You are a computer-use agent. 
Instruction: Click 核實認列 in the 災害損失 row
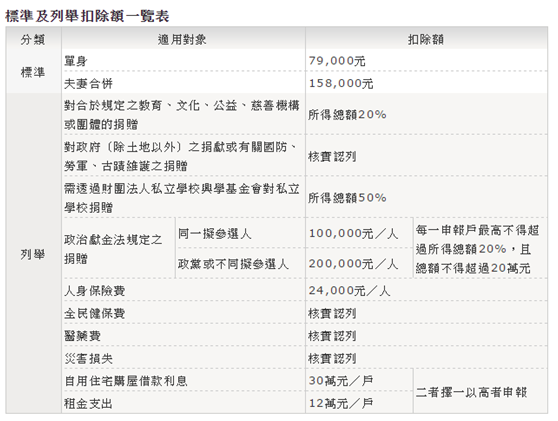(332, 358)
